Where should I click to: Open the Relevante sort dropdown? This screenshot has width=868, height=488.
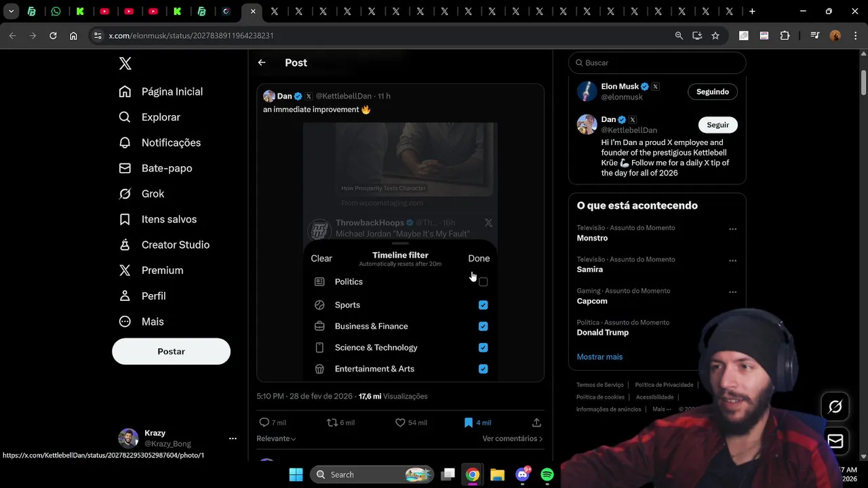(x=276, y=439)
